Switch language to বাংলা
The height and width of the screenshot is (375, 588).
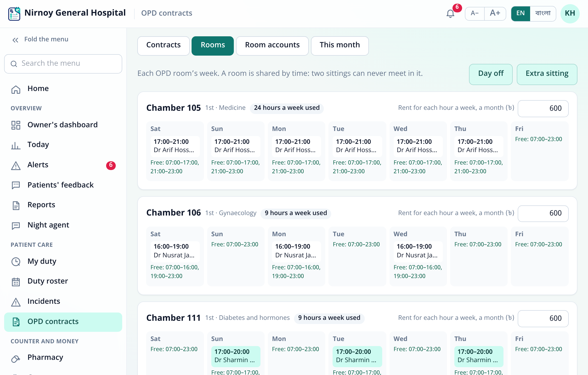[543, 13]
